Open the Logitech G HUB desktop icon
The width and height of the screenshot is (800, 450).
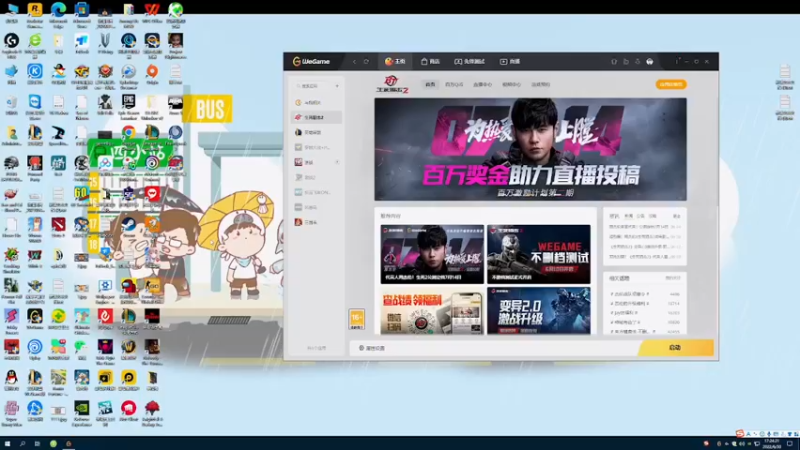pos(11,44)
